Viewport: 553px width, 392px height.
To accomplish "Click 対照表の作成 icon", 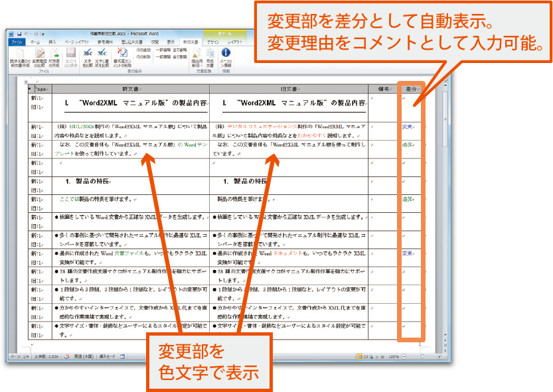I will pos(55,57).
